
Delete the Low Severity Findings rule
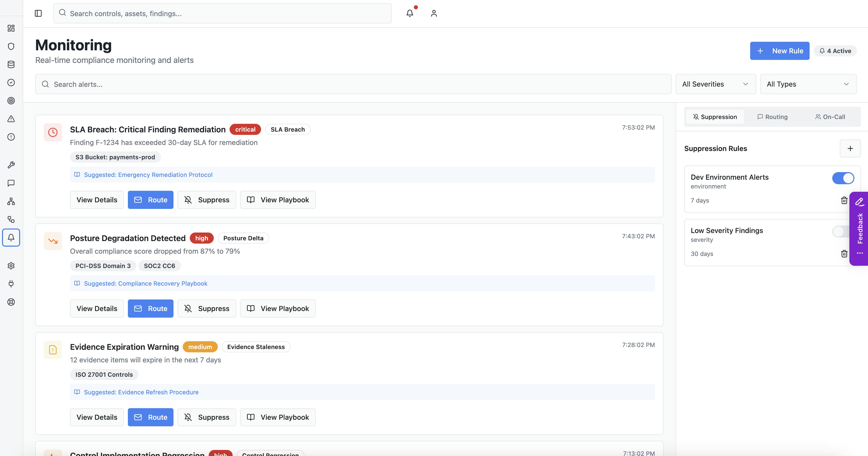(x=844, y=254)
